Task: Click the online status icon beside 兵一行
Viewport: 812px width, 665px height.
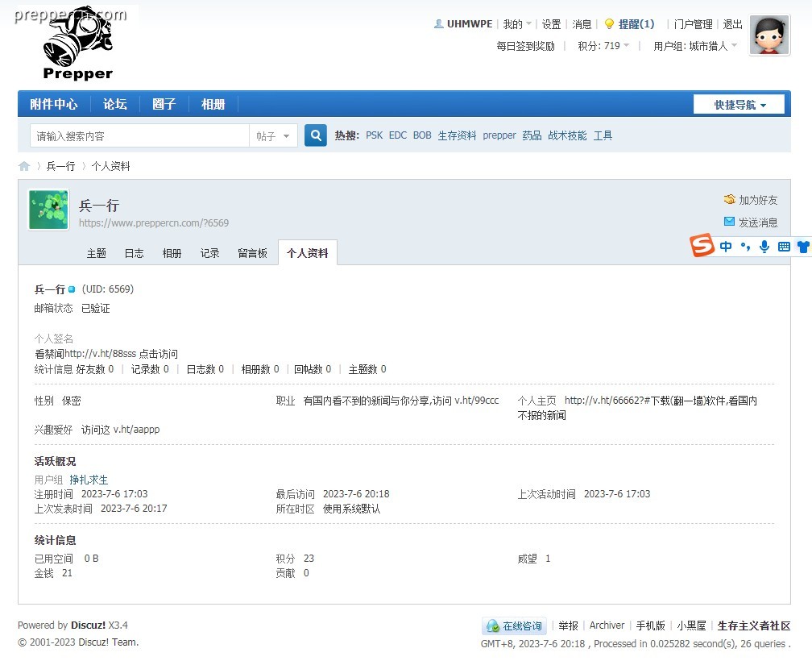Action: pos(72,289)
